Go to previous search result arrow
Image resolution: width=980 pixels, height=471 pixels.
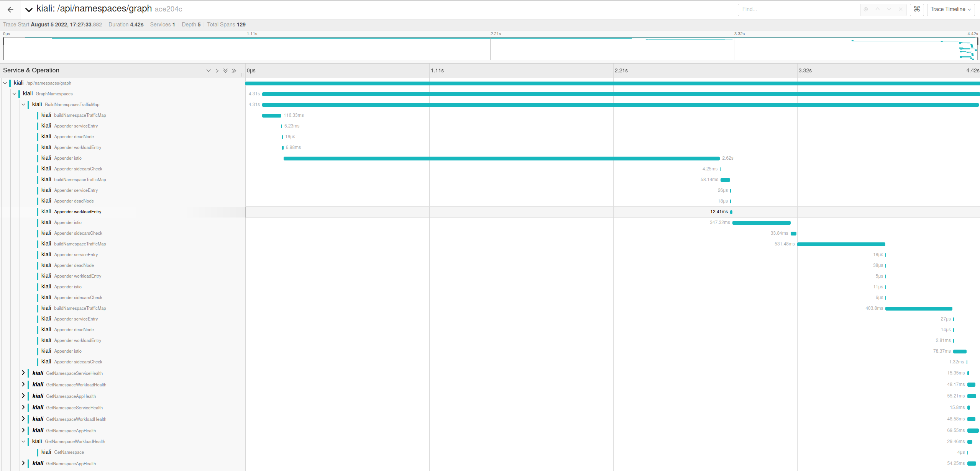(877, 10)
